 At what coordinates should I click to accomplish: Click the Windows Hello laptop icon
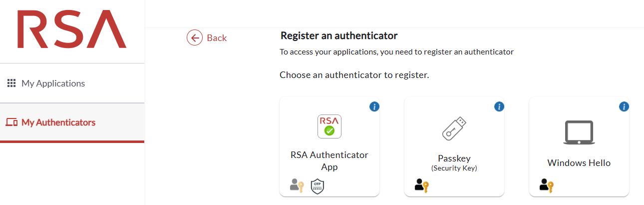(x=579, y=132)
